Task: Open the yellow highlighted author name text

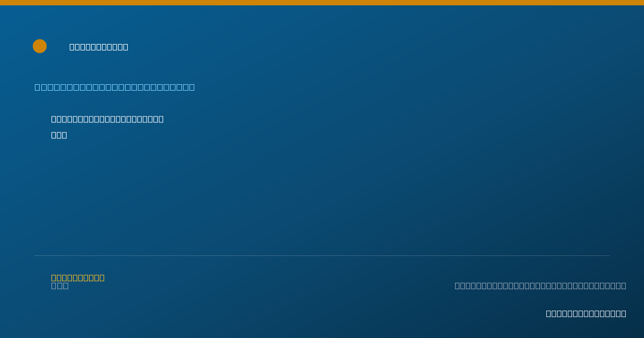Action: pos(78,277)
